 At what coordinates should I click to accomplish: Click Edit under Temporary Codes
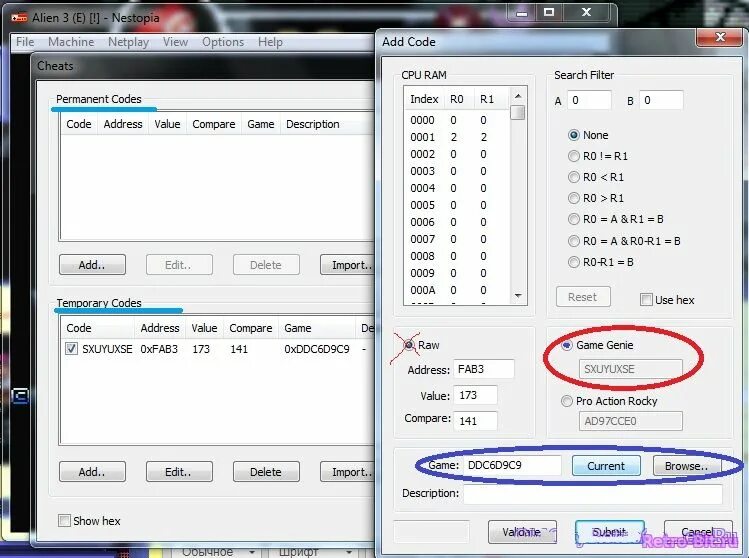179,472
